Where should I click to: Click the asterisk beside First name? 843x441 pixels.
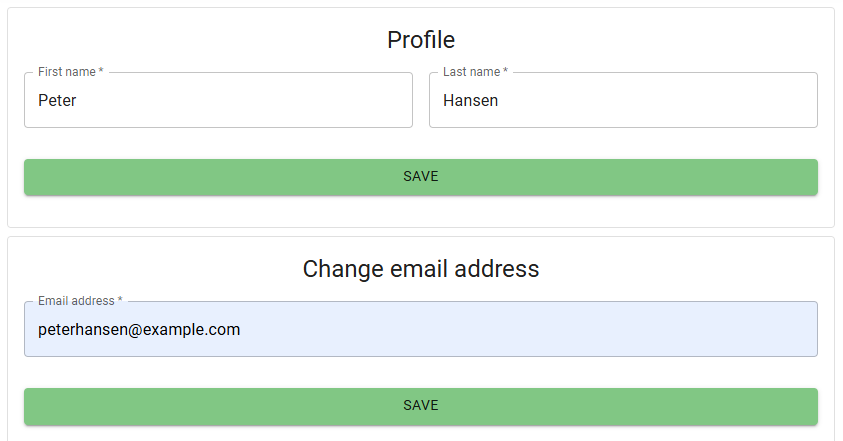(101, 72)
